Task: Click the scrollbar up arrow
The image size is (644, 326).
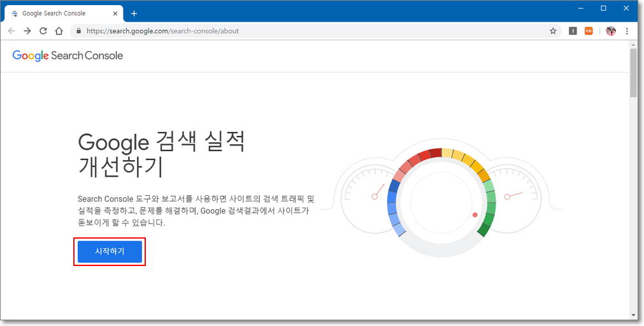Action: (634, 45)
